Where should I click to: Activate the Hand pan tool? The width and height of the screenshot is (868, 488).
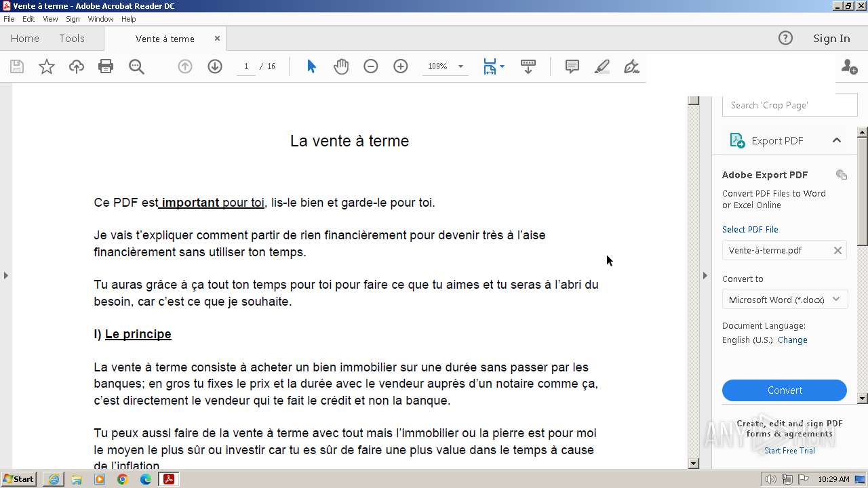[x=341, y=66]
